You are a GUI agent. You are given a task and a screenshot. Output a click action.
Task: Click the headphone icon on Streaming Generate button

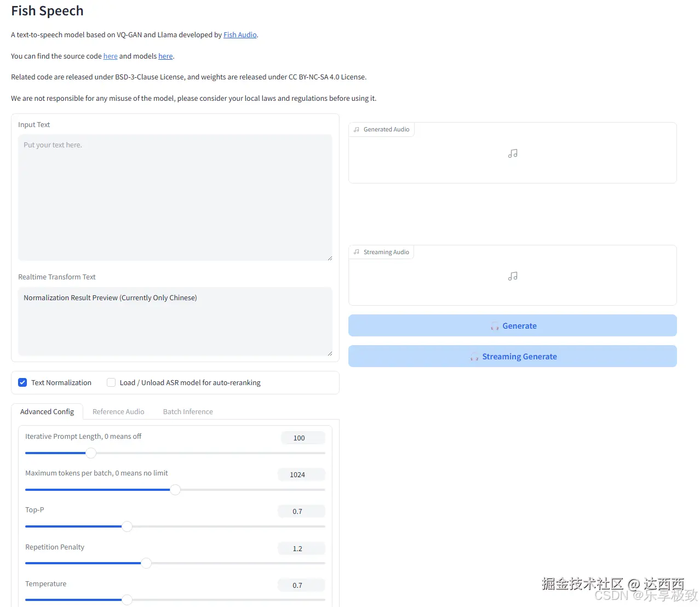click(x=474, y=357)
